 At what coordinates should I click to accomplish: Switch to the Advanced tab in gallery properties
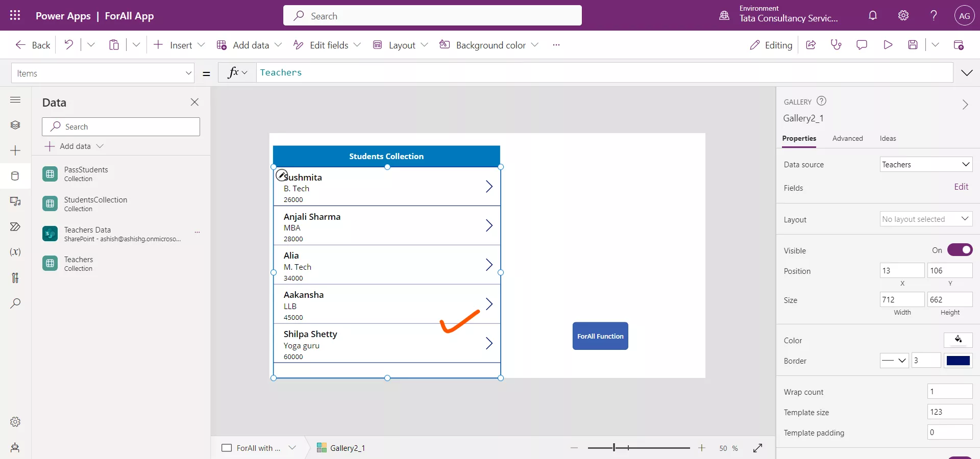(847, 138)
